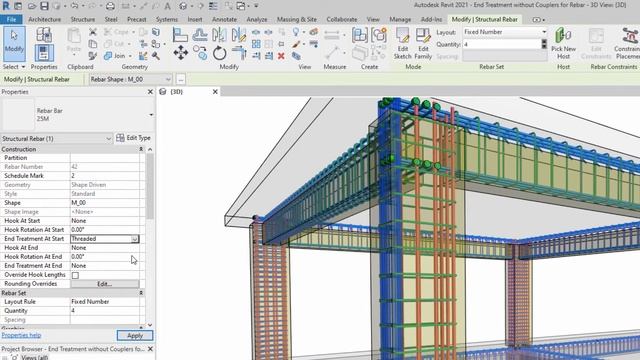
Task: Click the Default 3D View house icon
Action: point(183,6)
